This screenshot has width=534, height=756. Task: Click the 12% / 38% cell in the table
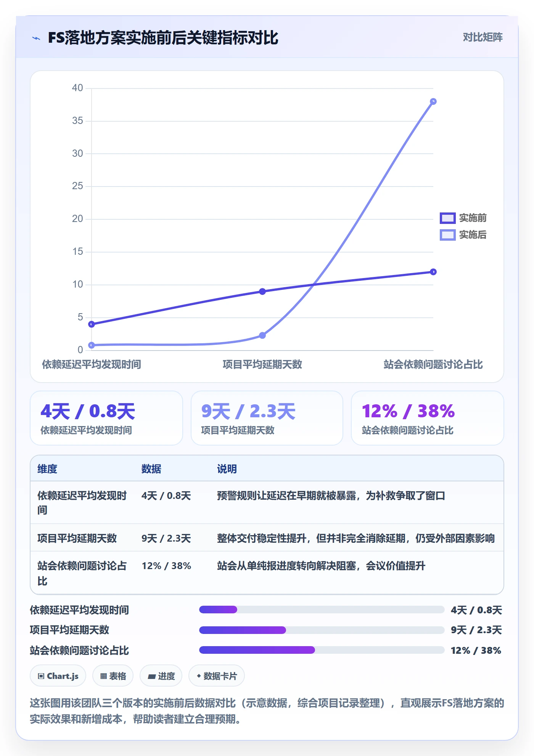coord(166,566)
